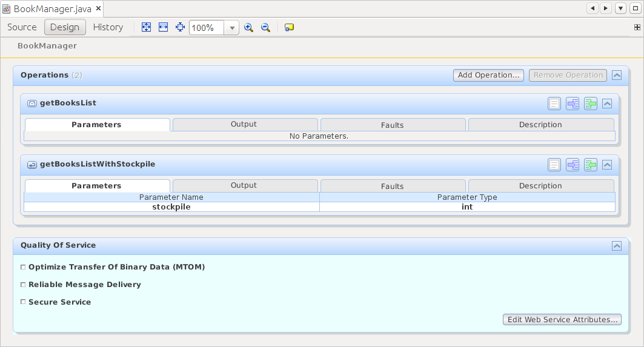Open getBooksListWithStockpile Description tab

click(x=542, y=186)
